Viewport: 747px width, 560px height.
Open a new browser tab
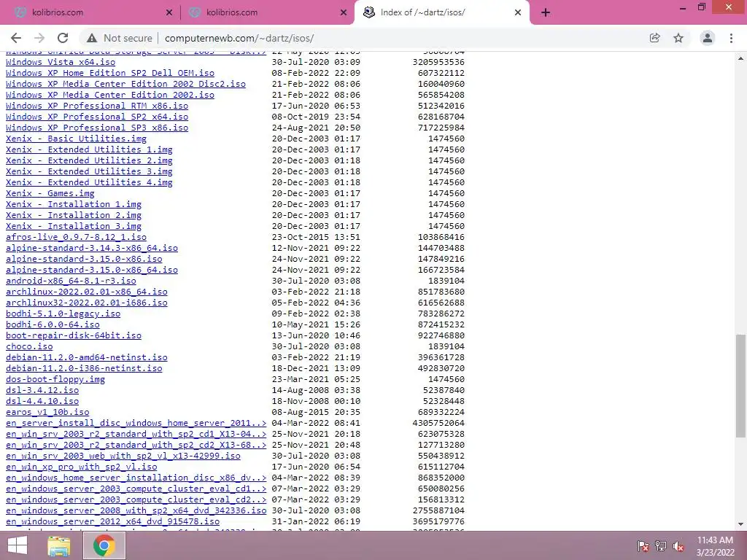(x=546, y=13)
